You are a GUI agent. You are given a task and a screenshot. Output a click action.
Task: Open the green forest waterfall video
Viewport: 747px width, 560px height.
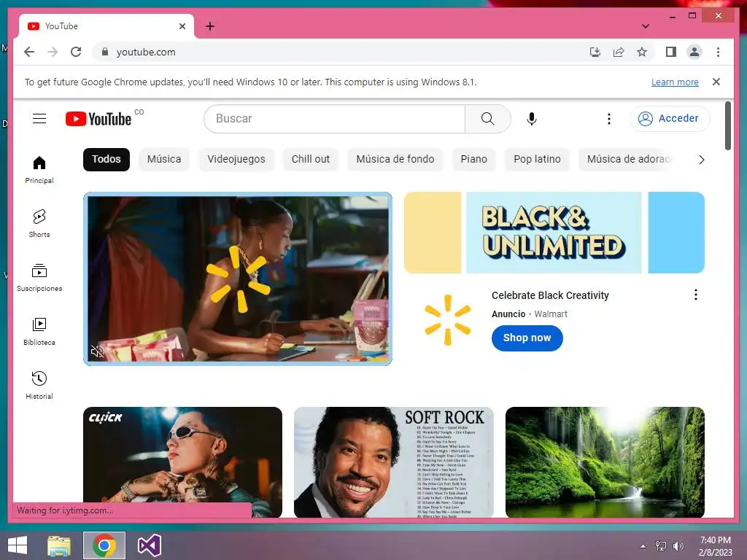[605, 462]
